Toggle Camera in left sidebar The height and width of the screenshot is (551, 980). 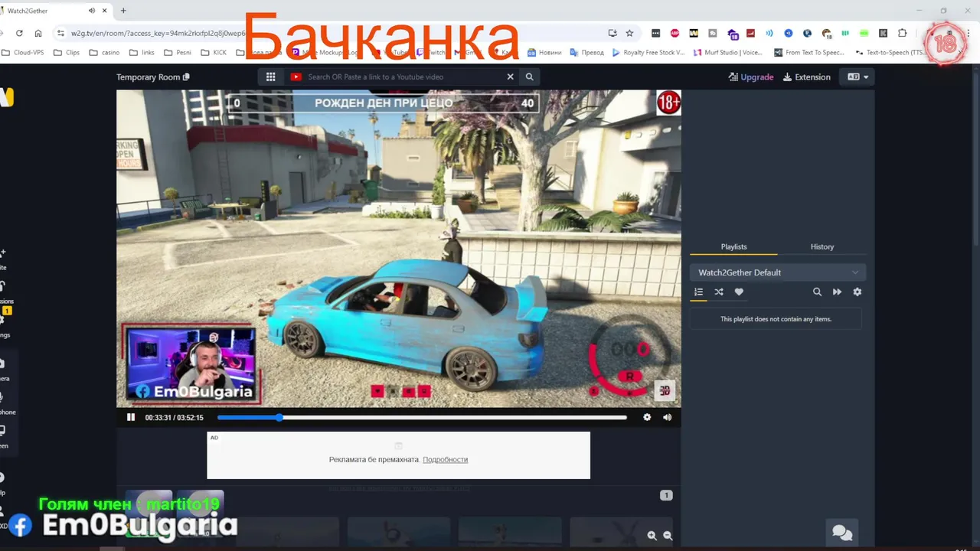click(4, 369)
